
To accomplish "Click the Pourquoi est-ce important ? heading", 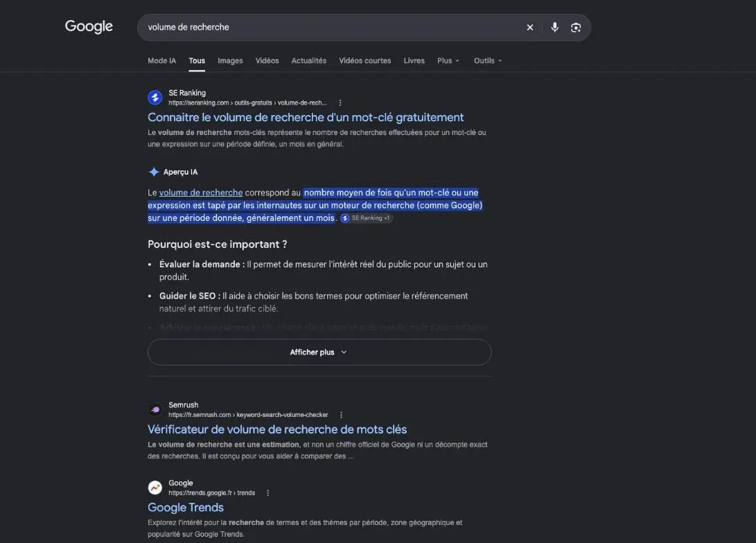I will [218, 244].
